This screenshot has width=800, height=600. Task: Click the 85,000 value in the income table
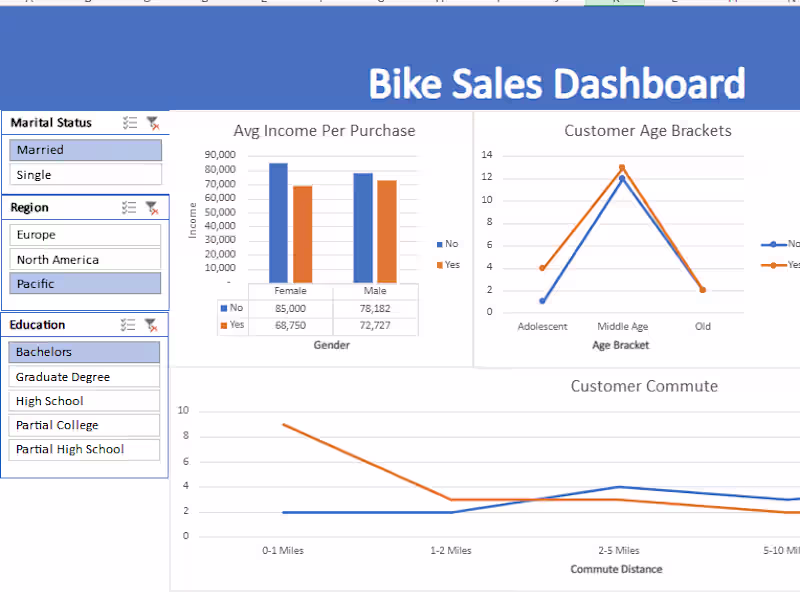[290, 308]
